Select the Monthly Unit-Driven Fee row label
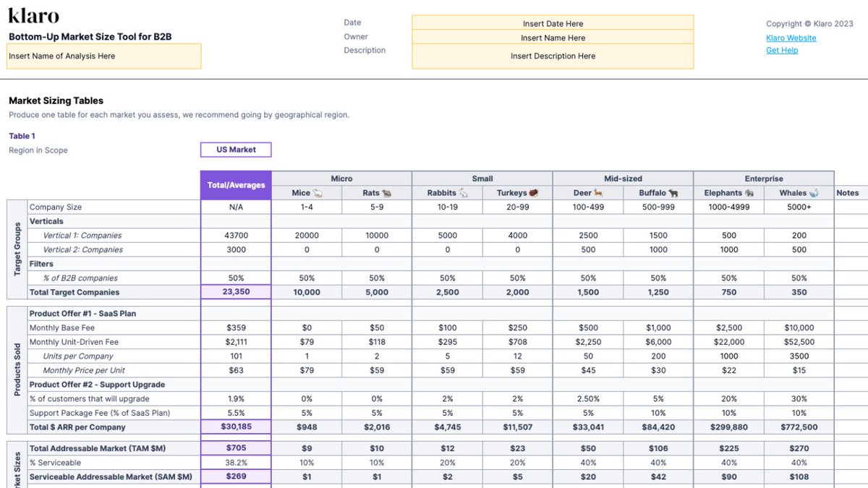The image size is (868, 488). click(74, 342)
